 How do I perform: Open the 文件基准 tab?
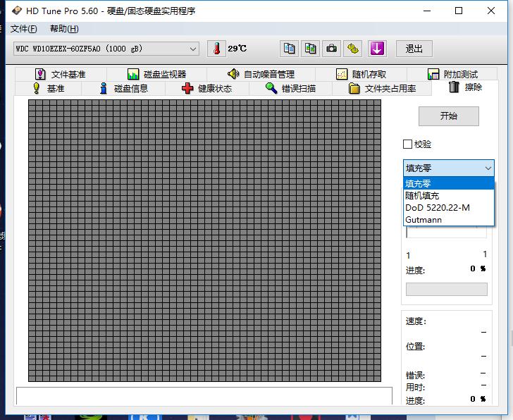61,74
